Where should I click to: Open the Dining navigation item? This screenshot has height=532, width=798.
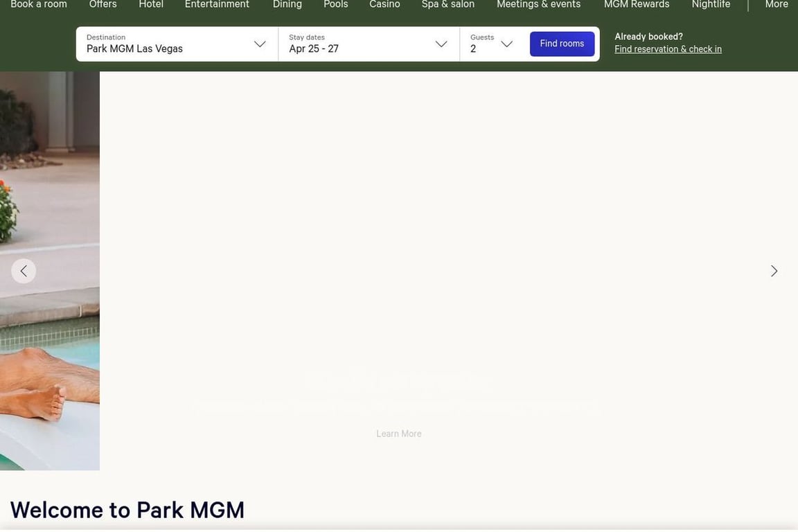point(287,5)
